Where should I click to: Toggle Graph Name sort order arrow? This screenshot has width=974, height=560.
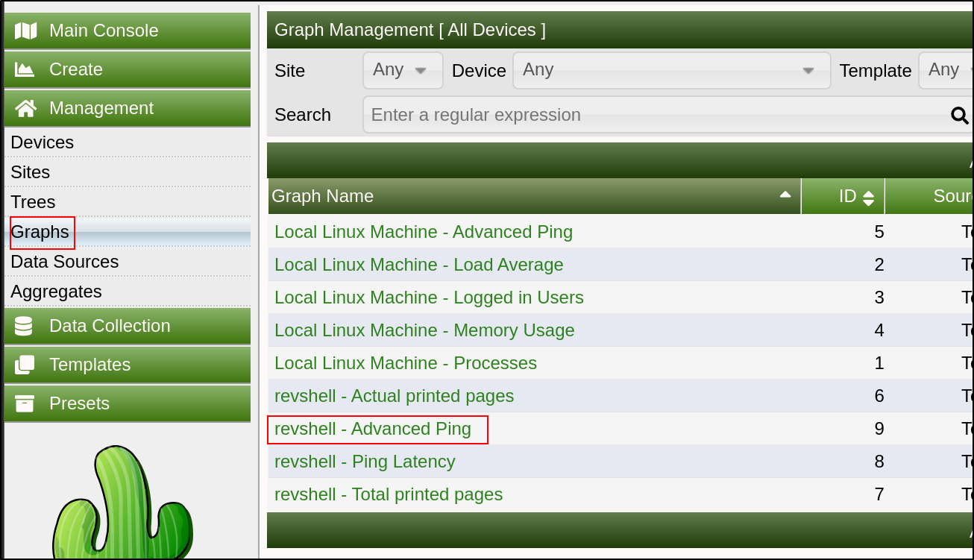click(785, 195)
